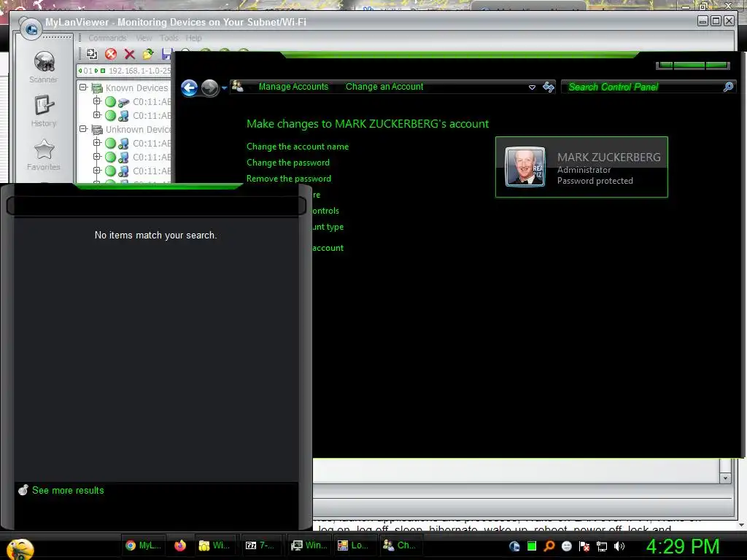
Task: Open the History panel in MyLanViewer sidebar
Action: click(x=44, y=111)
